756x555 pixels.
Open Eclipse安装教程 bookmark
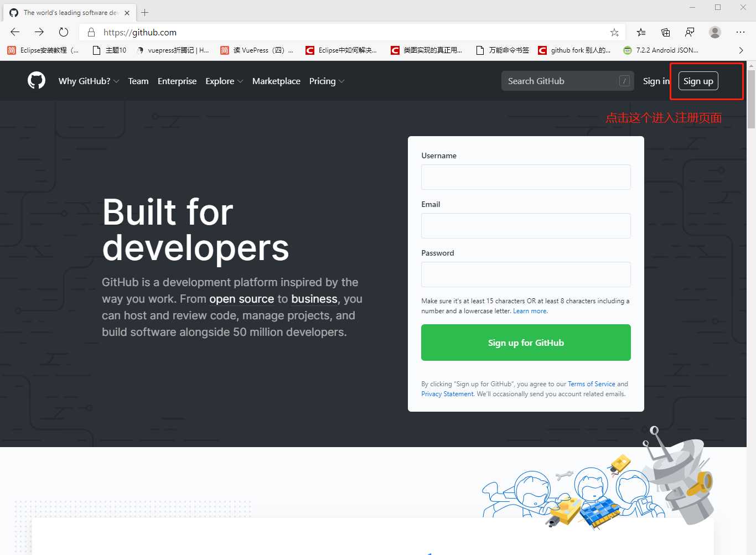point(43,50)
